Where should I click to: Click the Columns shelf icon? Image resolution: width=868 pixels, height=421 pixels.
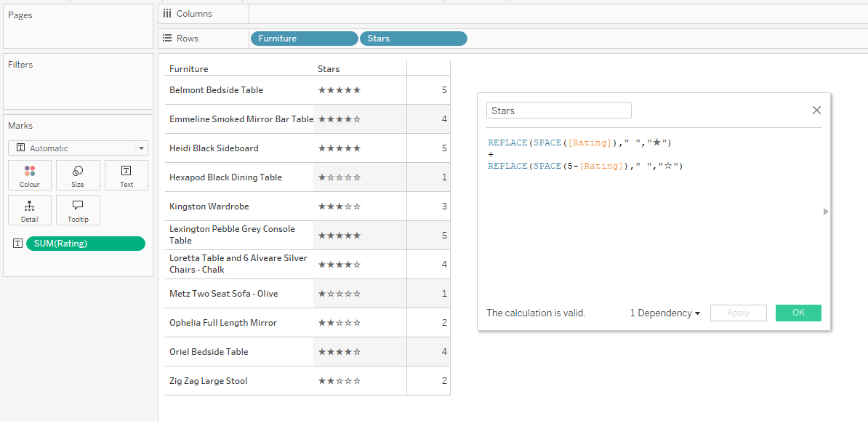click(167, 14)
